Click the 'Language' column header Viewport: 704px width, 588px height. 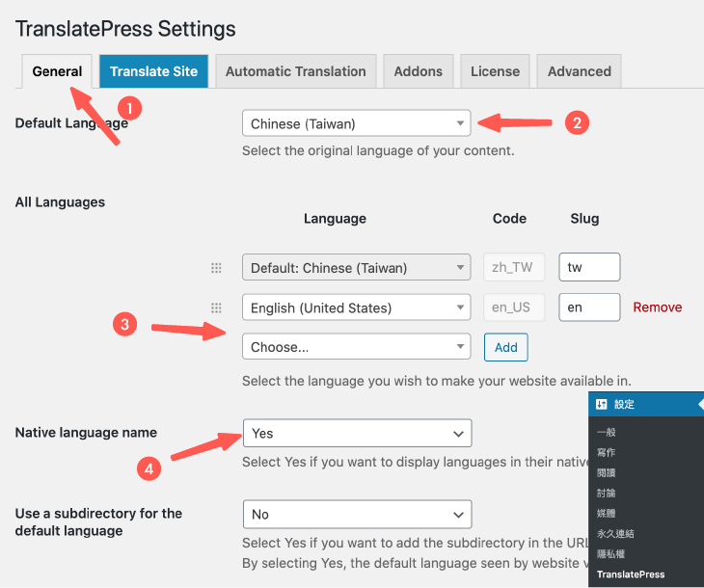tap(335, 219)
